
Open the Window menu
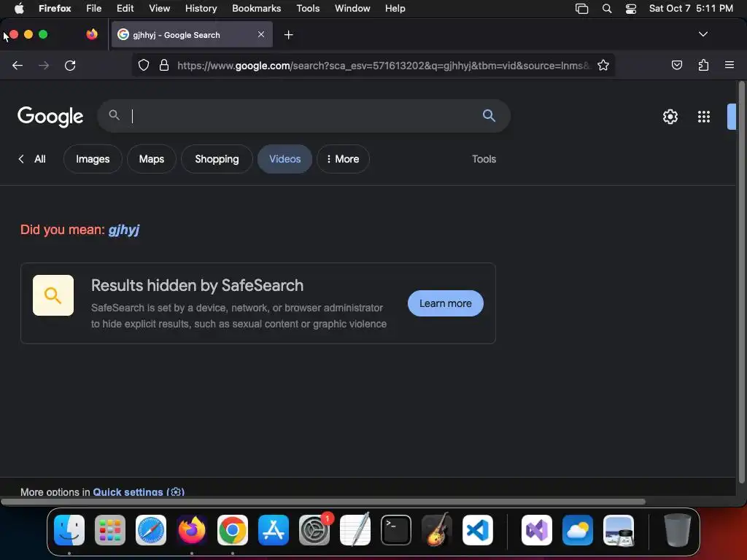click(x=352, y=8)
